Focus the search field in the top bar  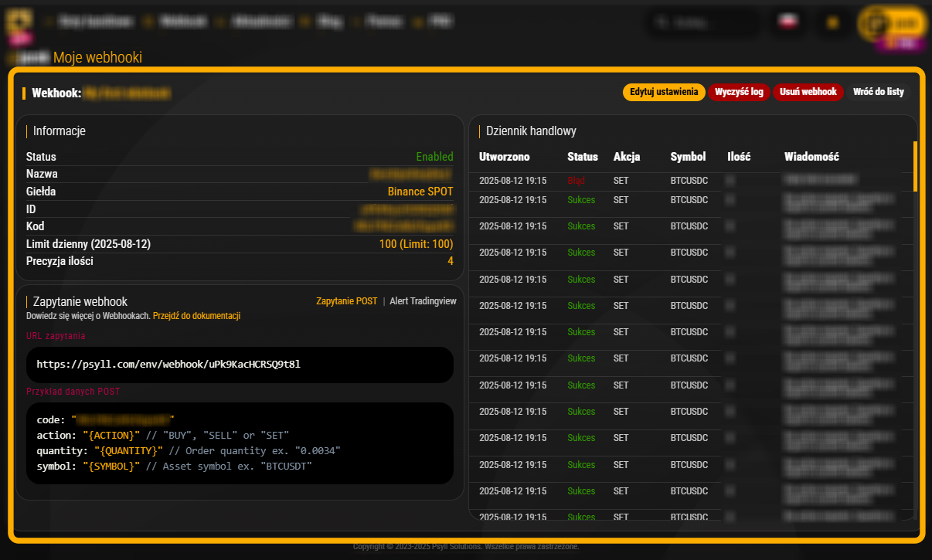coord(704,22)
